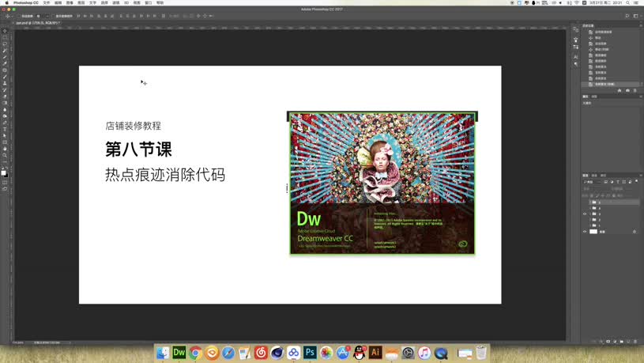Select the Gradient tool
The image size is (644, 363).
pyautogui.click(x=5, y=103)
